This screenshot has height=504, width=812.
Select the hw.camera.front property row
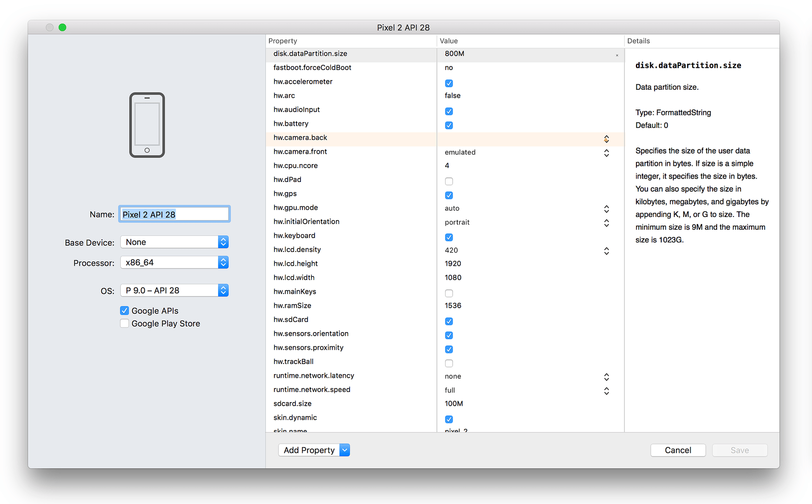point(350,151)
